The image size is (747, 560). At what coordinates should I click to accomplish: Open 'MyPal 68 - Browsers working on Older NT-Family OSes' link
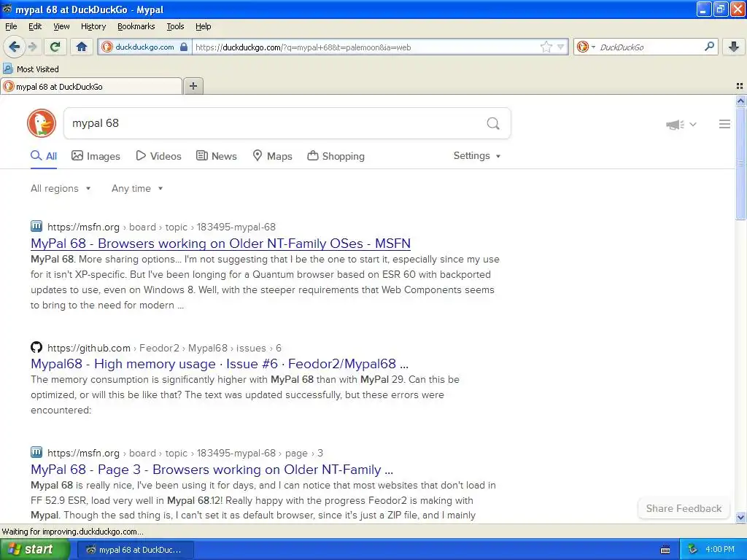pyautogui.click(x=220, y=244)
